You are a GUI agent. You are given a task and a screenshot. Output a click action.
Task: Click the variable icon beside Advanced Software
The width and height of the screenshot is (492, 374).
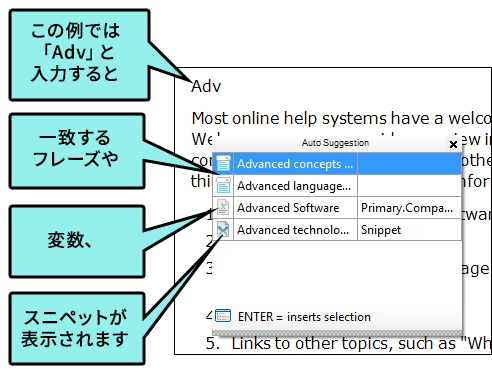coord(223,207)
